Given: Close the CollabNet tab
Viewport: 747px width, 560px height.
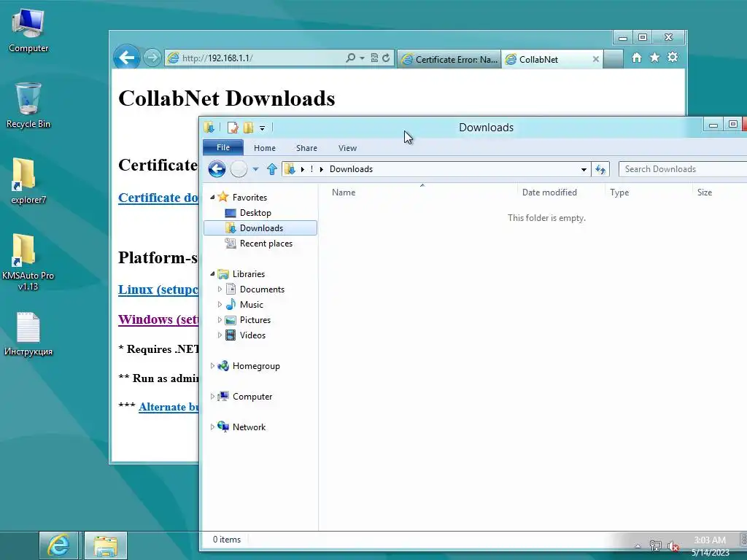Looking at the screenshot, I should coord(595,59).
